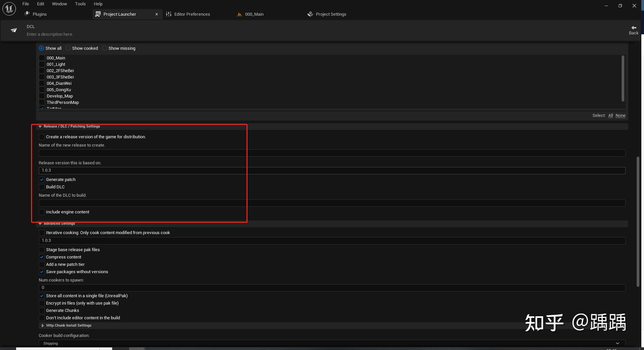
Task: Collapse the Release / DLC / Patching Settings section
Action: 40,126
